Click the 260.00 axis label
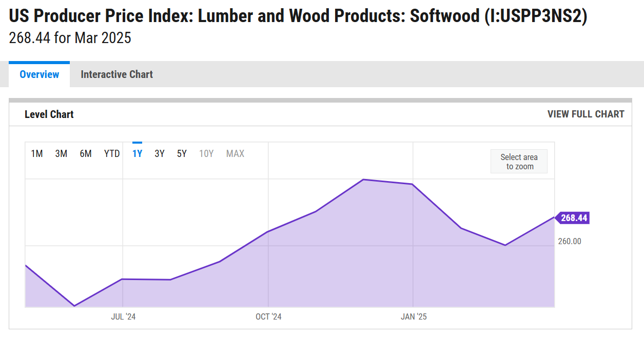Image resolution: width=644 pixels, height=337 pixels. pos(570,241)
